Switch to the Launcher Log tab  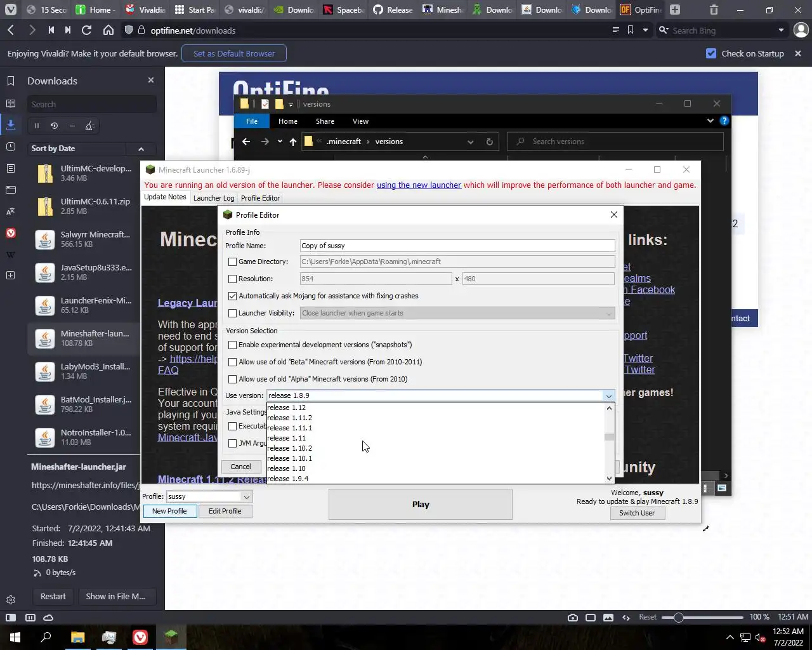pyautogui.click(x=214, y=198)
